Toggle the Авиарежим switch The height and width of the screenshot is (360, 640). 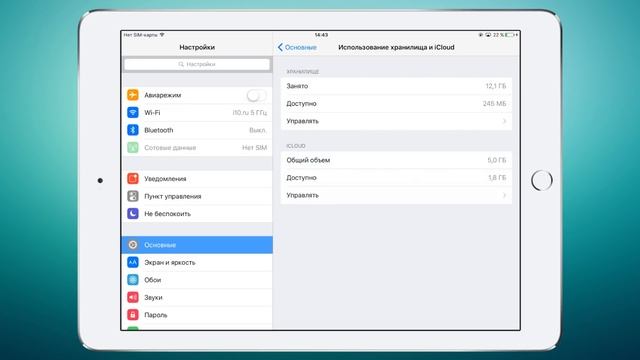tap(256, 95)
